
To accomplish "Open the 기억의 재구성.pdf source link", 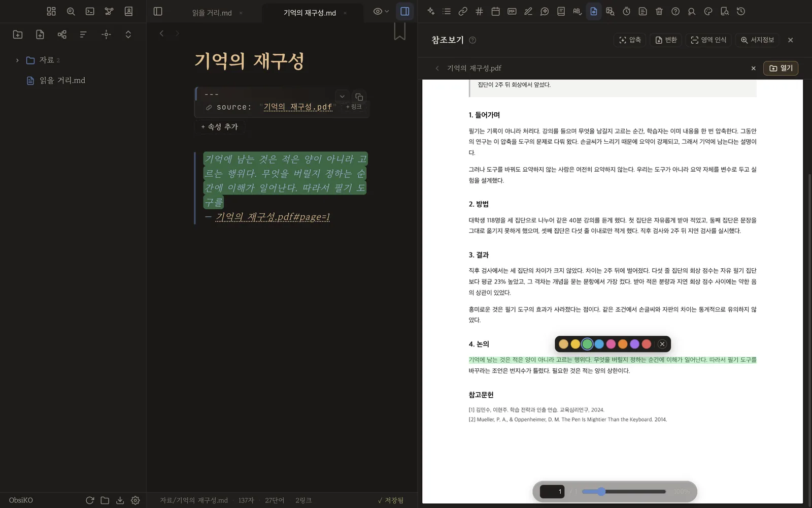I will (x=298, y=107).
